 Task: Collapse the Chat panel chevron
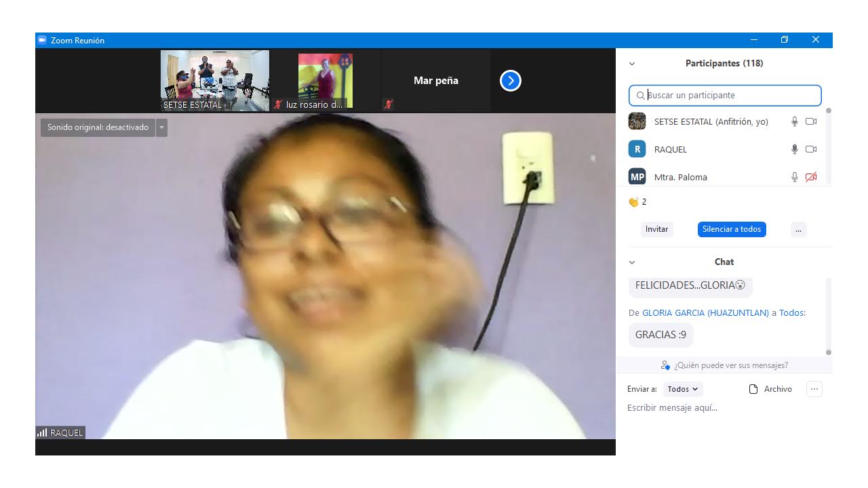[632, 262]
